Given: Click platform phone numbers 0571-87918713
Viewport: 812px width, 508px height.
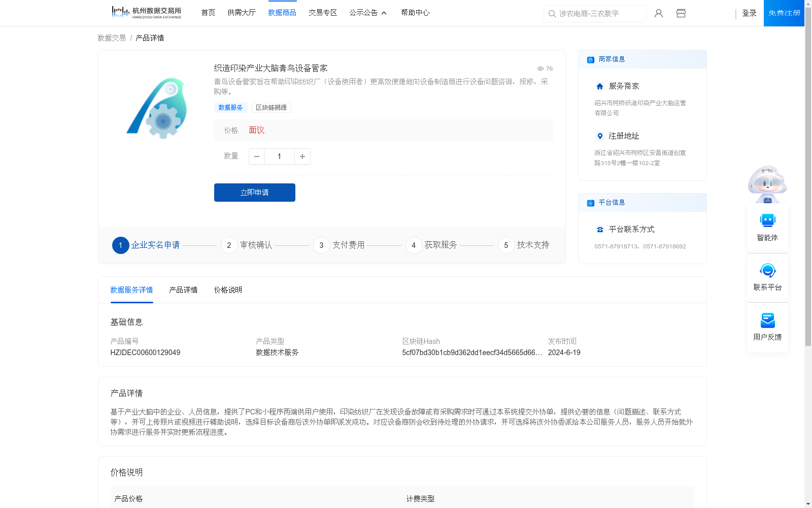Looking at the screenshot, I should point(640,246).
